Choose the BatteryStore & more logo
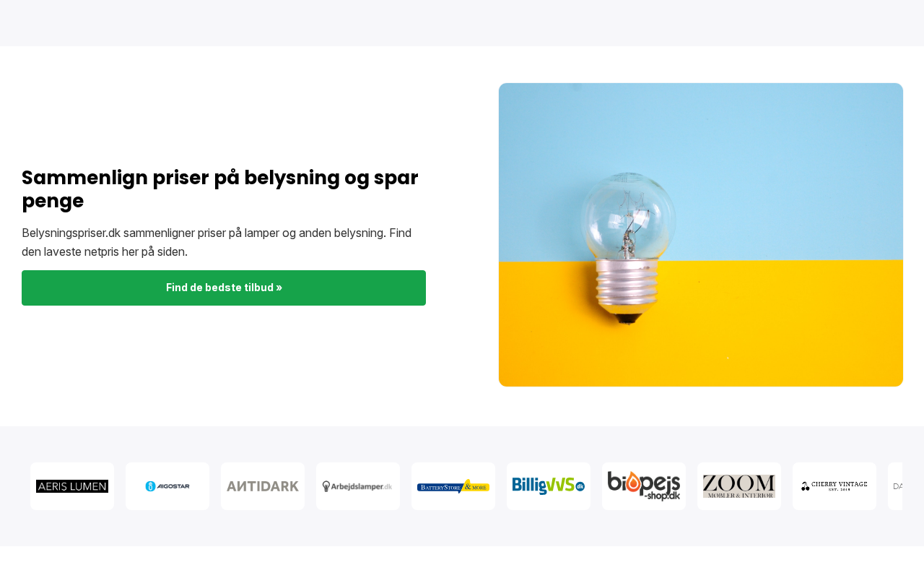The image size is (924, 578). pos(453,486)
